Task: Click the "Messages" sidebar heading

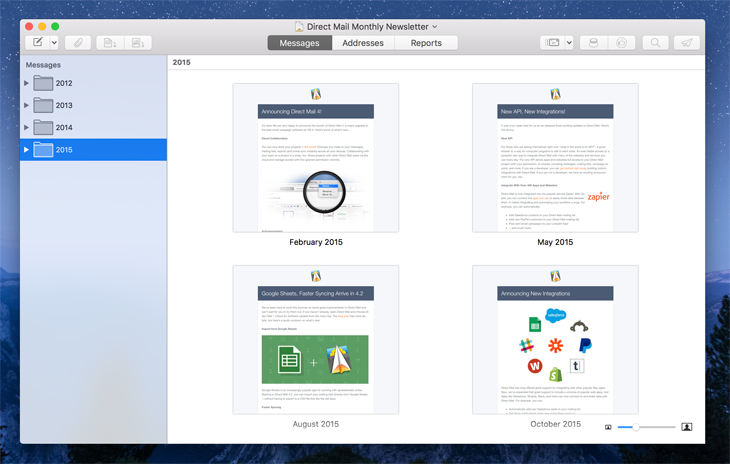Action: (x=43, y=65)
